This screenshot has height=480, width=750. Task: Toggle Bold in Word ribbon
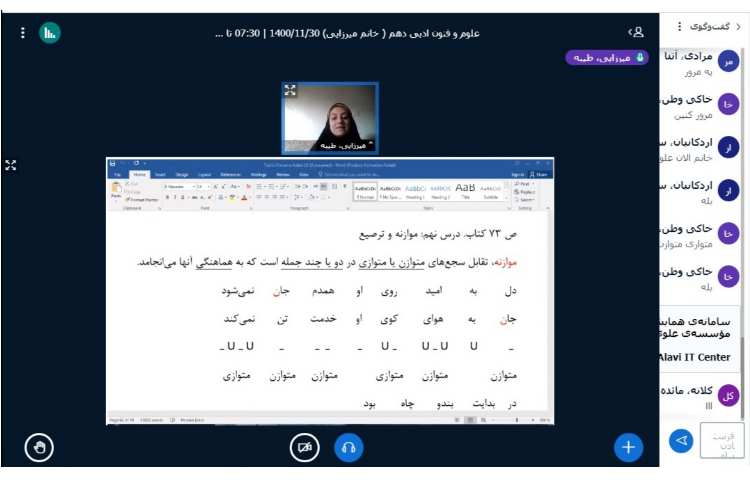(167, 197)
